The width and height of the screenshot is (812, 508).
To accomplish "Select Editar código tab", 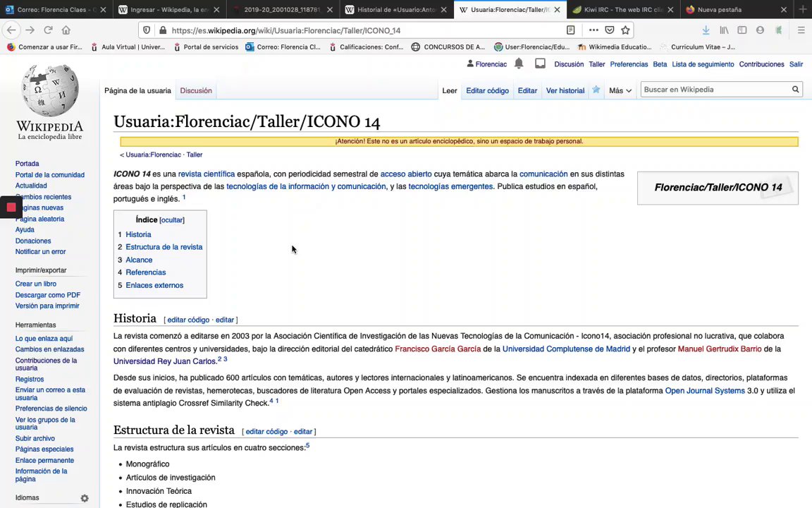I will pyautogui.click(x=487, y=90).
